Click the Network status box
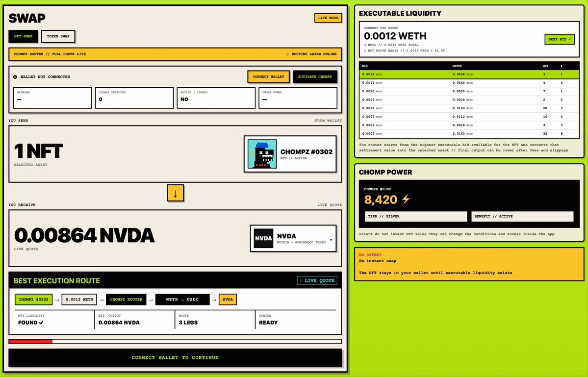 click(x=52, y=98)
